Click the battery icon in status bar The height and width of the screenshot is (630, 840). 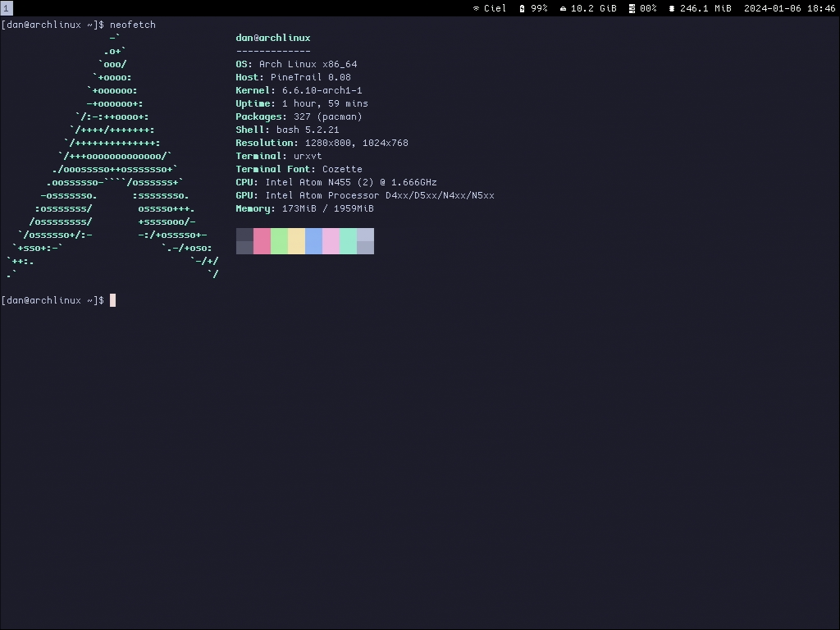pos(522,8)
